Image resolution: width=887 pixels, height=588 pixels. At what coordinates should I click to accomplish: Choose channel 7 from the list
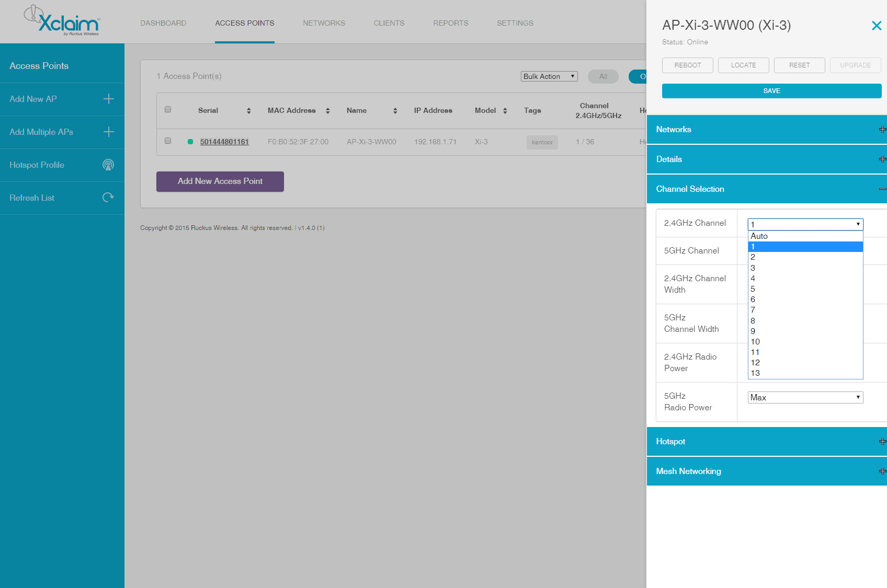tap(805, 310)
